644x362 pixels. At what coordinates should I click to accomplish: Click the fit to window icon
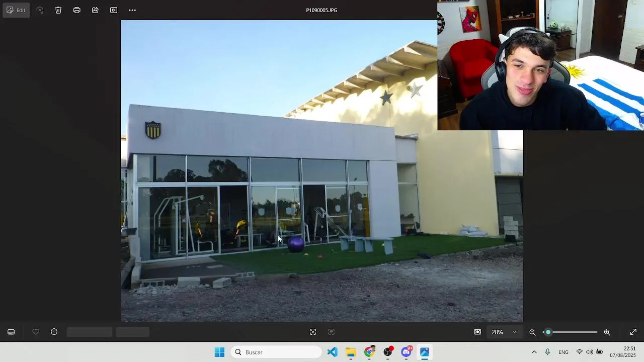point(477,332)
